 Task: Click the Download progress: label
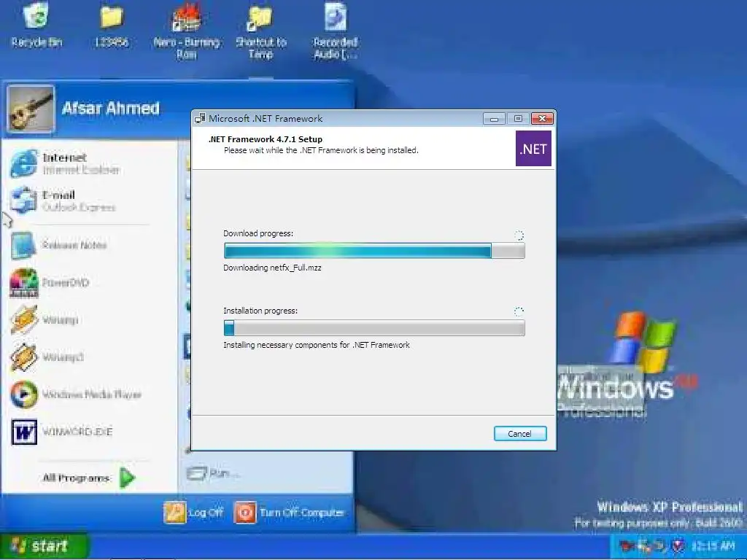(258, 233)
